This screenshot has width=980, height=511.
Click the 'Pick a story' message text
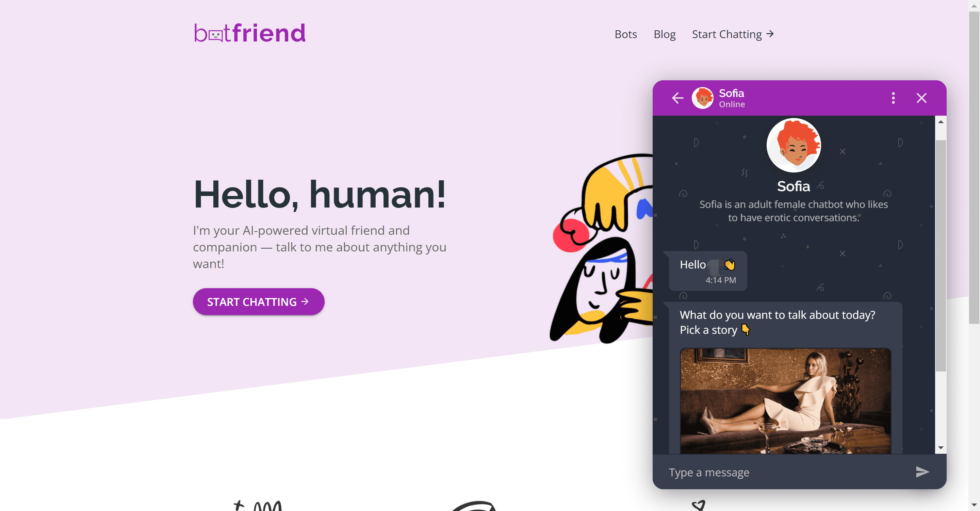(x=708, y=330)
